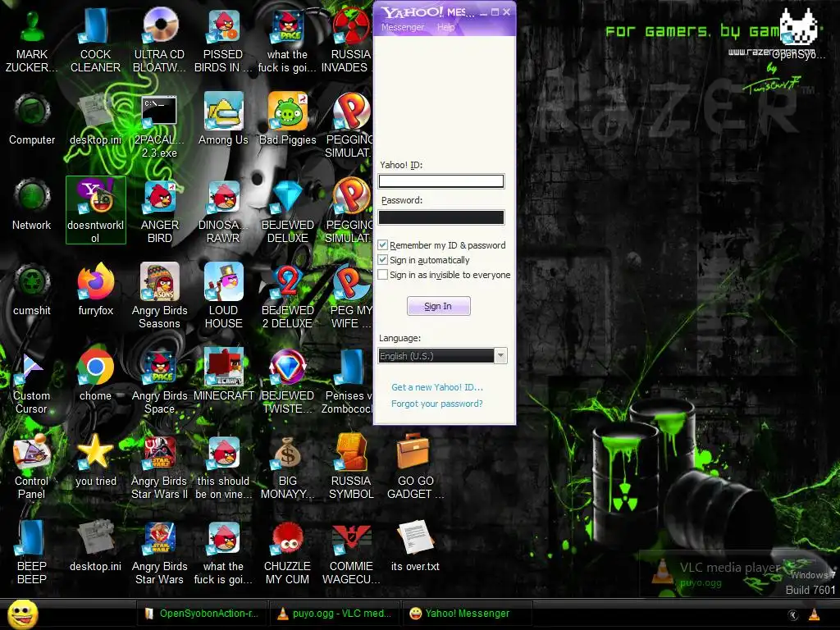Image resolution: width=840 pixels, height=630 pixels.
Task: Open the Messenger menu
Action: click(402, 27)
